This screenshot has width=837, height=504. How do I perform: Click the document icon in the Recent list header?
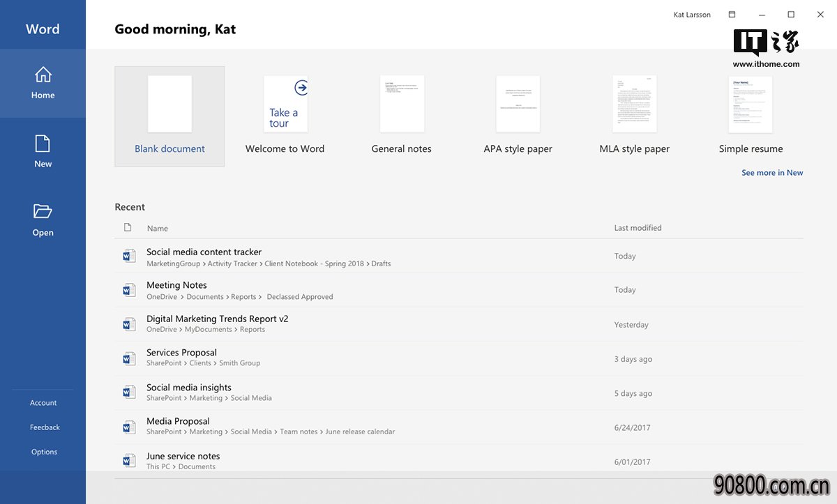tap(128, 227)
